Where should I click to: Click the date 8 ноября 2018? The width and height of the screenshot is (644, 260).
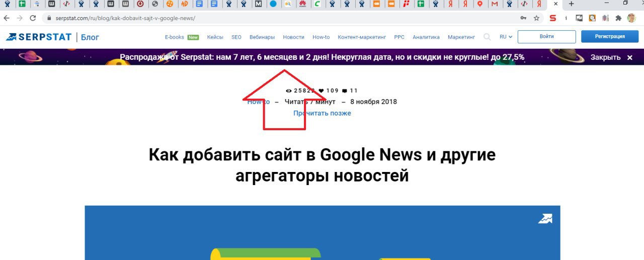pos(373,102)
